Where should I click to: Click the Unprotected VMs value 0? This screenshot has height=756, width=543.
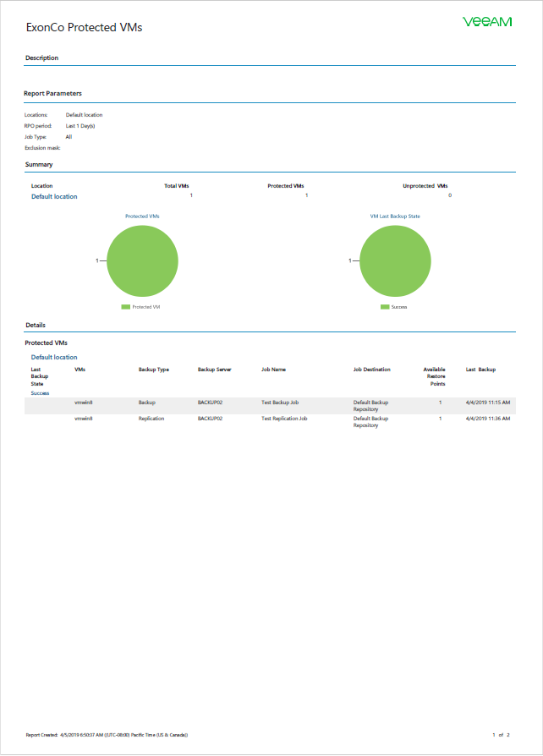point(450,195)
